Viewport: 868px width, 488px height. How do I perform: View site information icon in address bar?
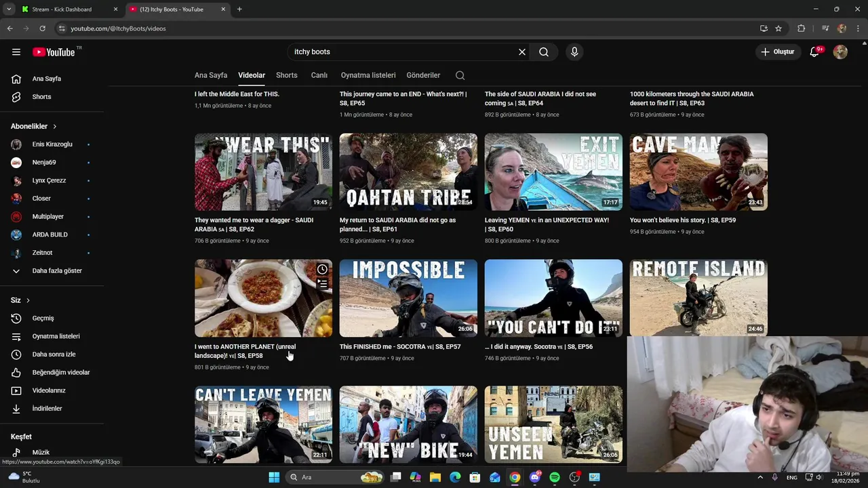pos(62,28)
